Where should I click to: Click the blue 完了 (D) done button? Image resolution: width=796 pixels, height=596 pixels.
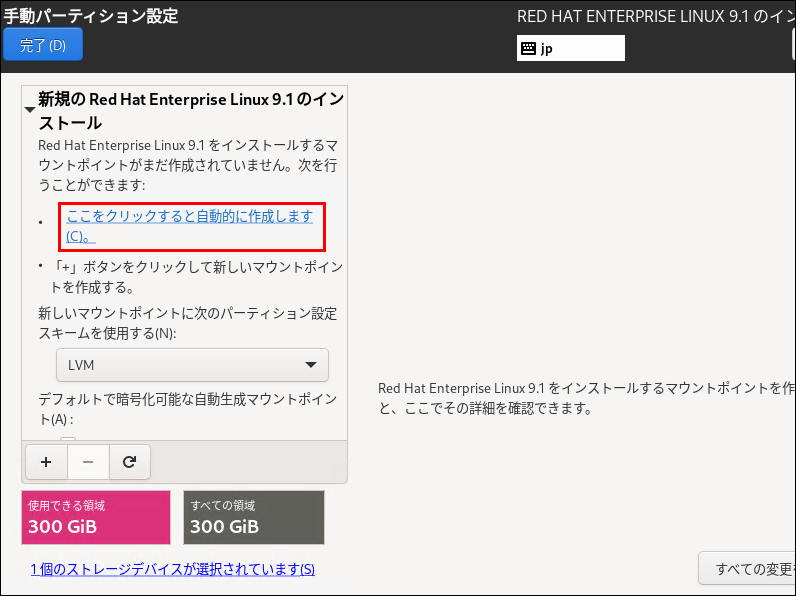(x=43, y=45)
